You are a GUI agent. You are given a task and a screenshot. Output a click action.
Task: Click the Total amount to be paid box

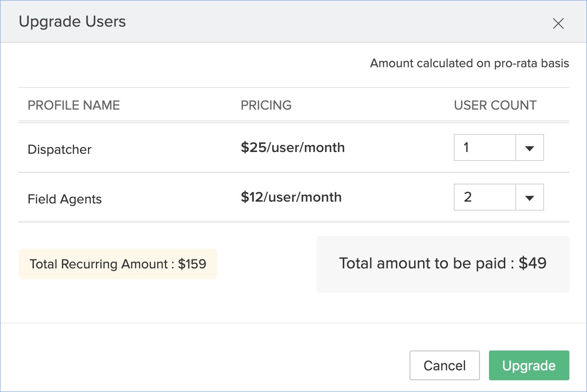tap(443, 263)
